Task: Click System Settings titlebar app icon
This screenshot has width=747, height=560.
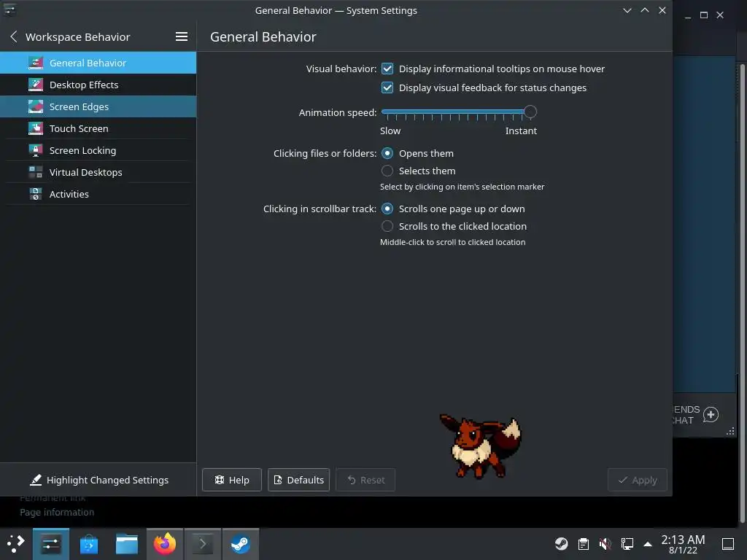Action: tap(9, 9)
